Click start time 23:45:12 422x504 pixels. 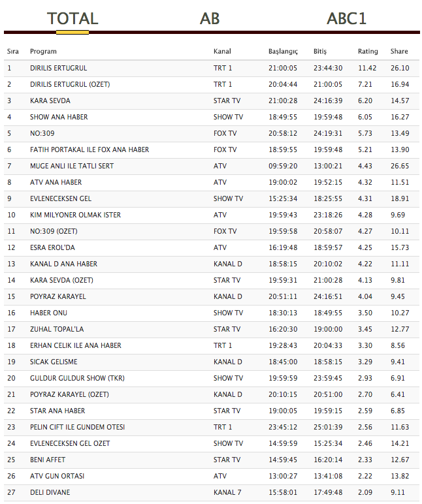[283, 427]
